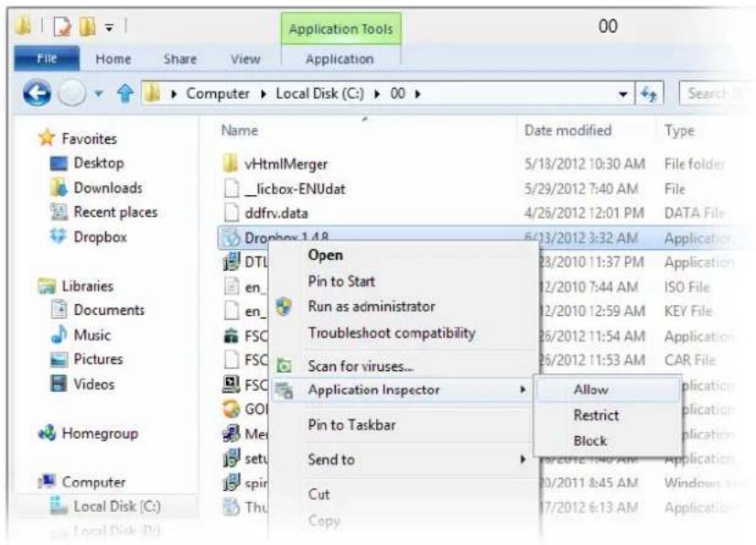
Task: Open Downloads in Favorites
Action: coord(107,188)
